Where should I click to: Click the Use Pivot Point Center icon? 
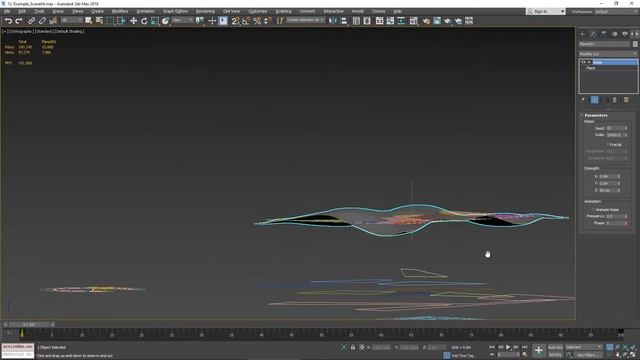200,21
